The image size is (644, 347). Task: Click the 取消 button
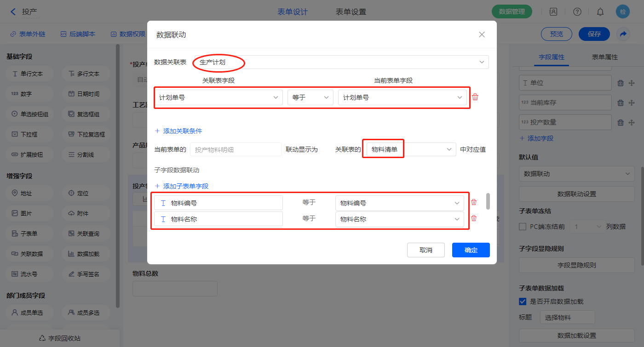425,250
